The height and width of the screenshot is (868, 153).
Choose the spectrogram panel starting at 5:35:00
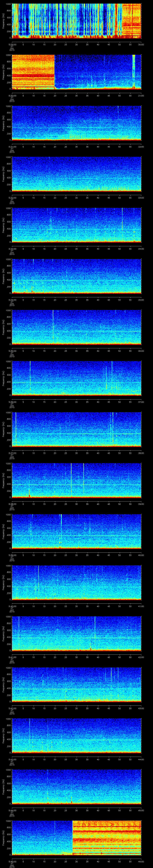pos(77,327)
